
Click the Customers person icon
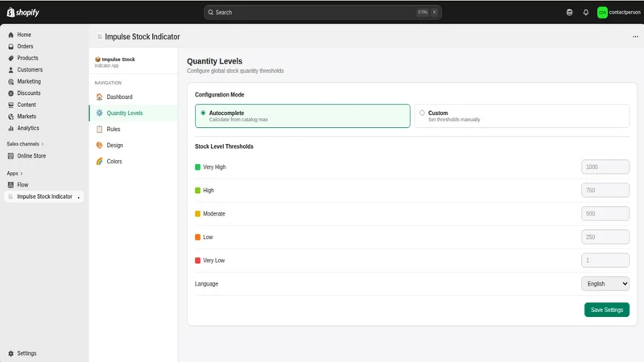coord(10,70)
